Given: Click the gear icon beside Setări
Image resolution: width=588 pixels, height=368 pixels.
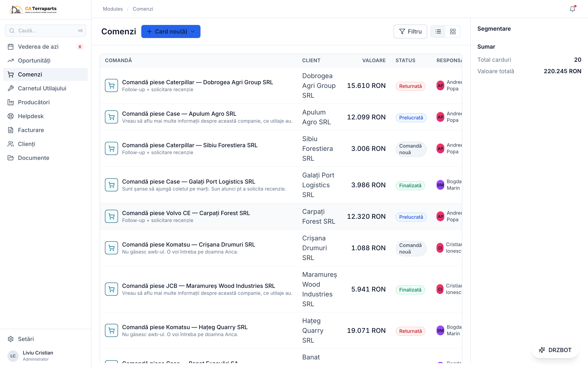Looking at the screenshot, I should coord(11,339).
